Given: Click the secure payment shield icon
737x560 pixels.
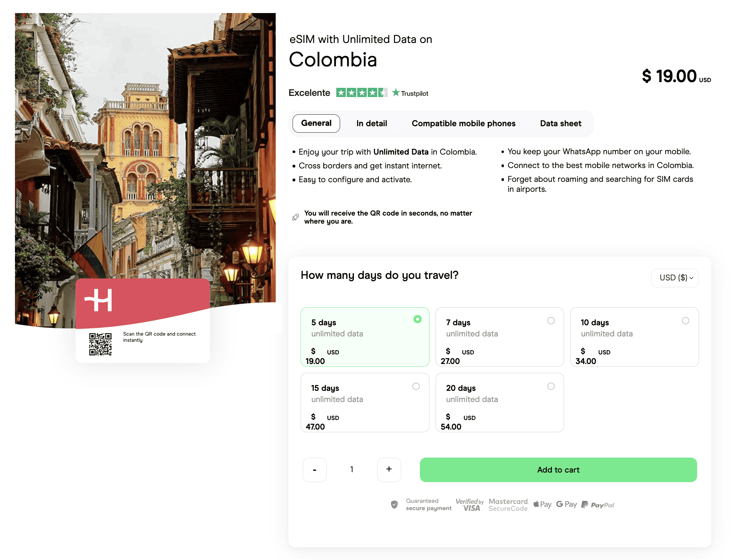Looking at the screenshot, I should pos(394,505).
